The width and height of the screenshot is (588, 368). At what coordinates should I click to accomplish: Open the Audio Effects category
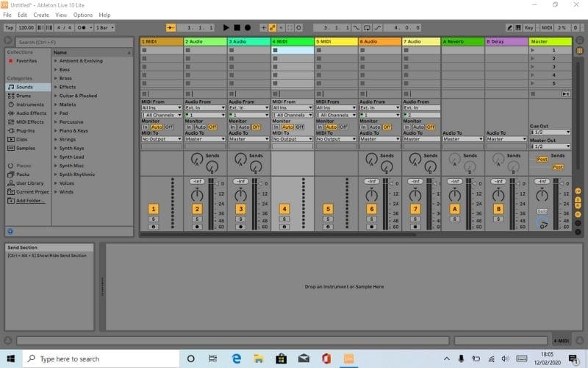click(x=30, y=113)
